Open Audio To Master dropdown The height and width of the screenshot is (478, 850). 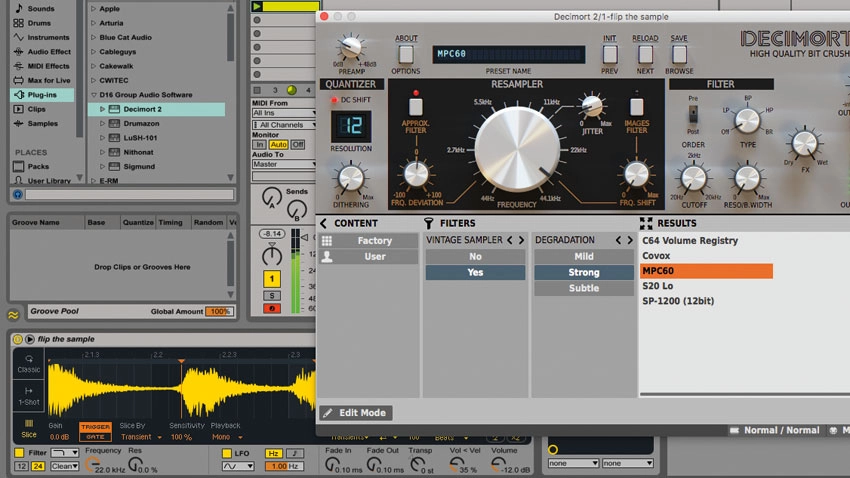tap(285, 164)
